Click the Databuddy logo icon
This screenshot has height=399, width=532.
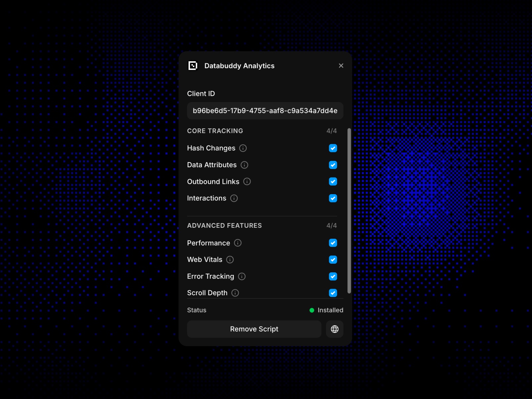[x=193, y=66]
